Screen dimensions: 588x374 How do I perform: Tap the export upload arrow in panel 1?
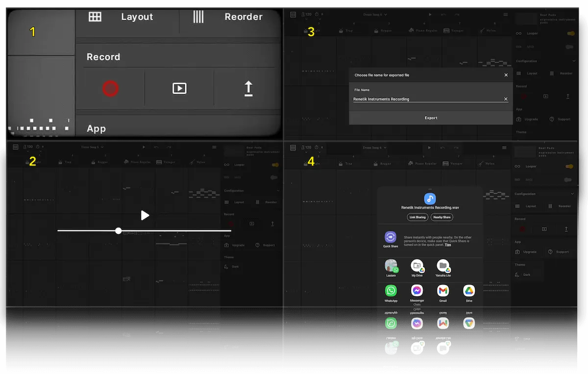pyautogui.click(x=248, y=88)
